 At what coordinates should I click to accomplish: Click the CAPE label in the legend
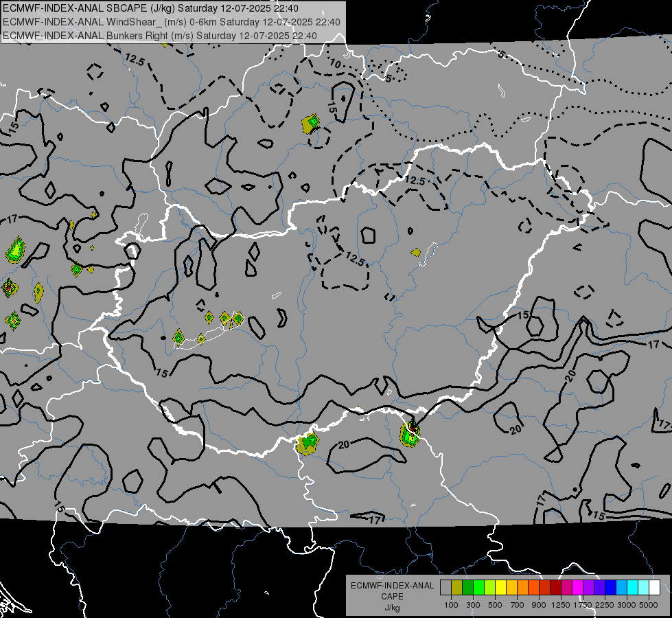coord(392,596)
